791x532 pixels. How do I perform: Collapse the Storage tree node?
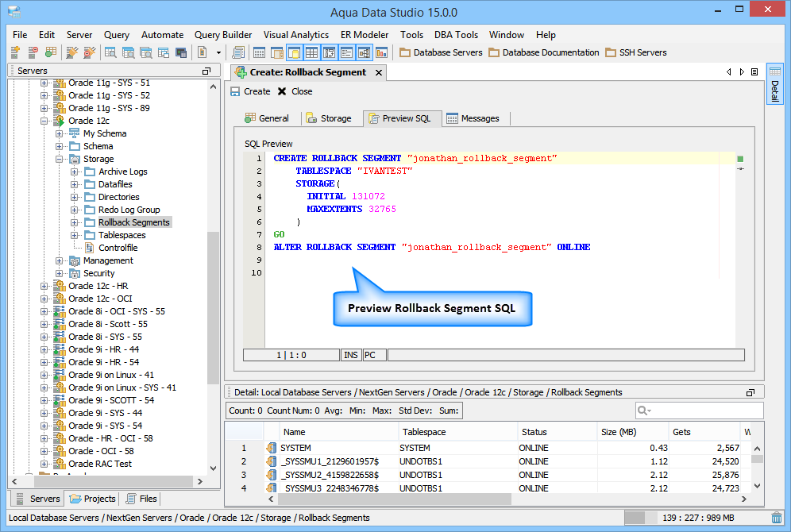click(60, 159)
